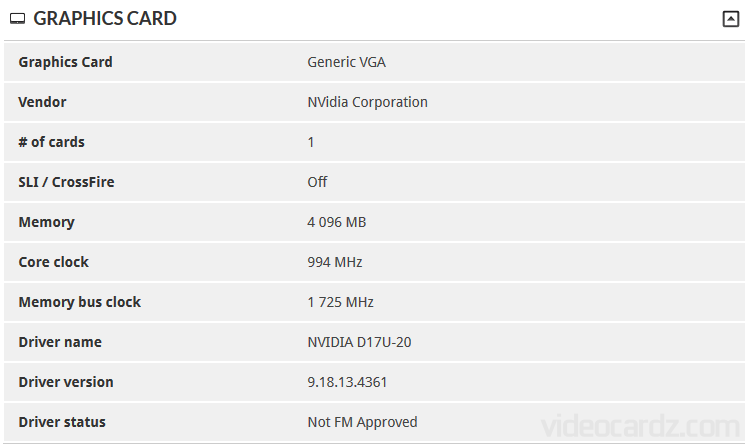The height and width of the screenshot is (447, 754).
Task: Click the SLI / CrossFire label
Action: (x=66, y=182)
